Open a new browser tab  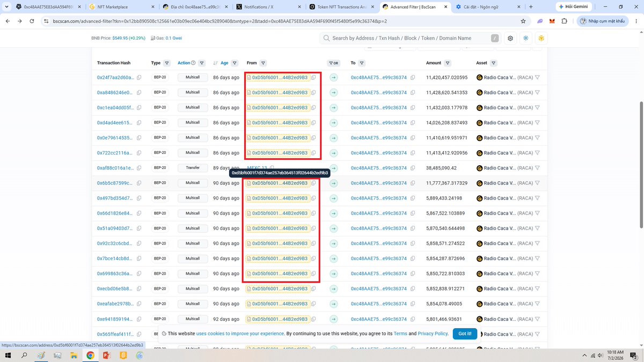pyautogui.click(x=531, y=7)
